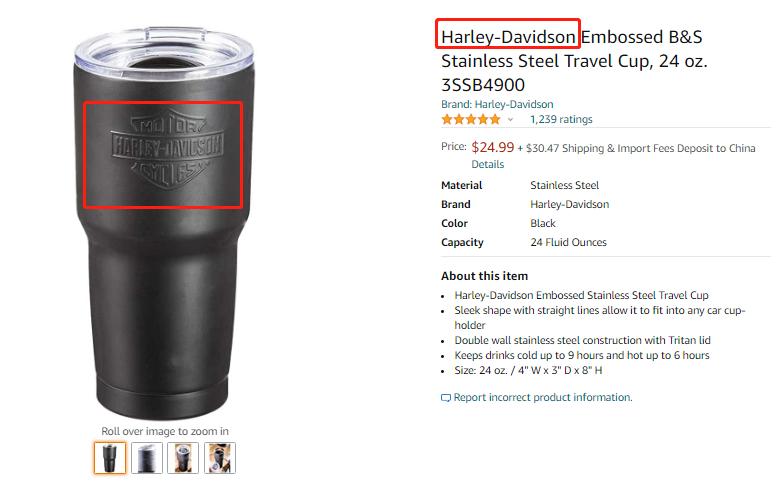Click Report incorrect product information link
Image resolution: width=784 pixels, height=495 pixels.
[x=543, y=397]
